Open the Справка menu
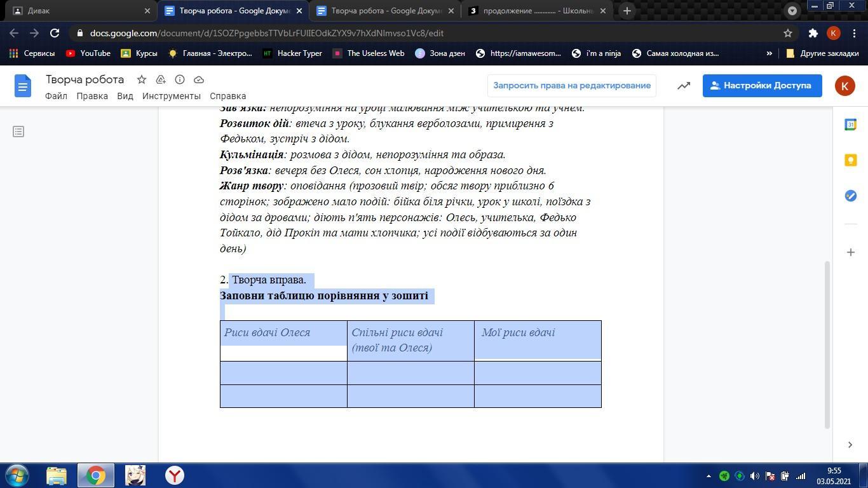868x488 pixels. pos(227,96)
